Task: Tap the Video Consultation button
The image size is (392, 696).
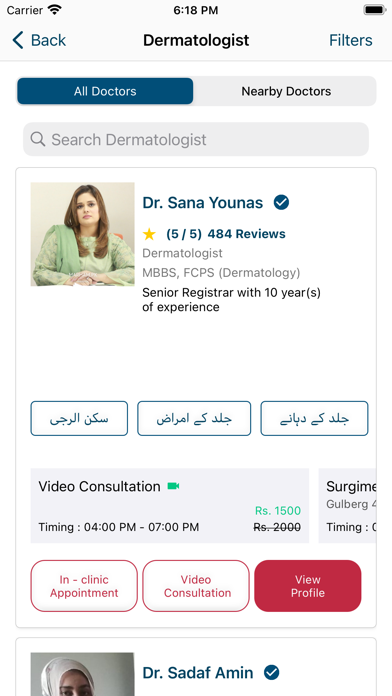Action: pyautogui.click(x=196, y=586)
